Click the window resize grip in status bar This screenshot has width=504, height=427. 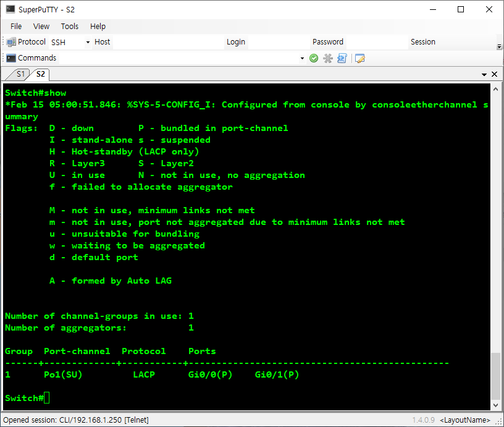pos(499,421)
